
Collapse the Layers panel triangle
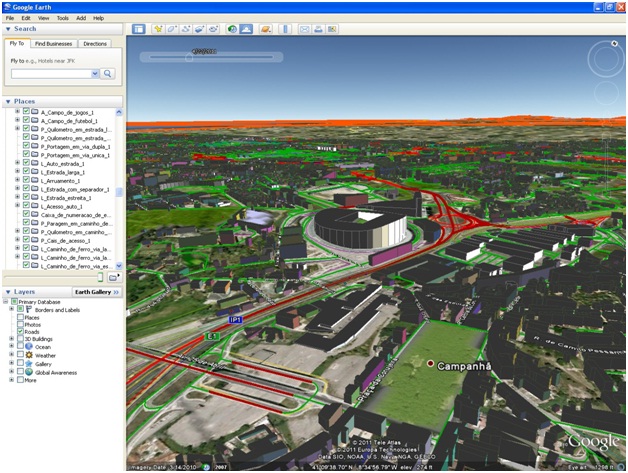coord(8,292)
